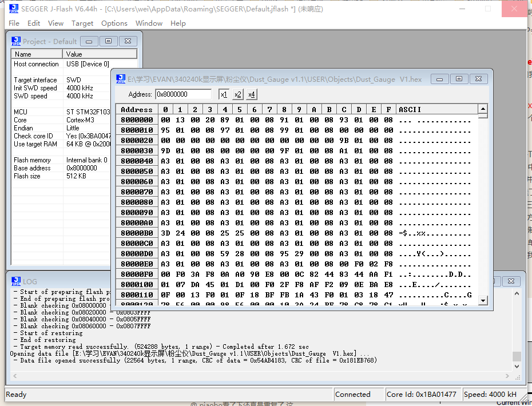Click LOG horizontal scroll left arrow
This screenshot has width=532, height=406.
[15, 376]
